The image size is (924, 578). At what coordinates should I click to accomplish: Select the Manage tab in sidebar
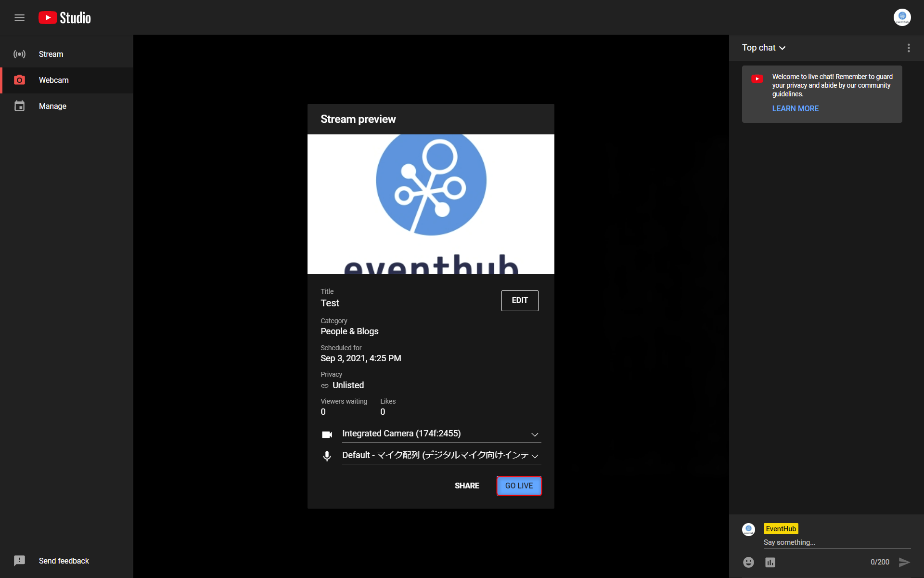coord(66,106)
